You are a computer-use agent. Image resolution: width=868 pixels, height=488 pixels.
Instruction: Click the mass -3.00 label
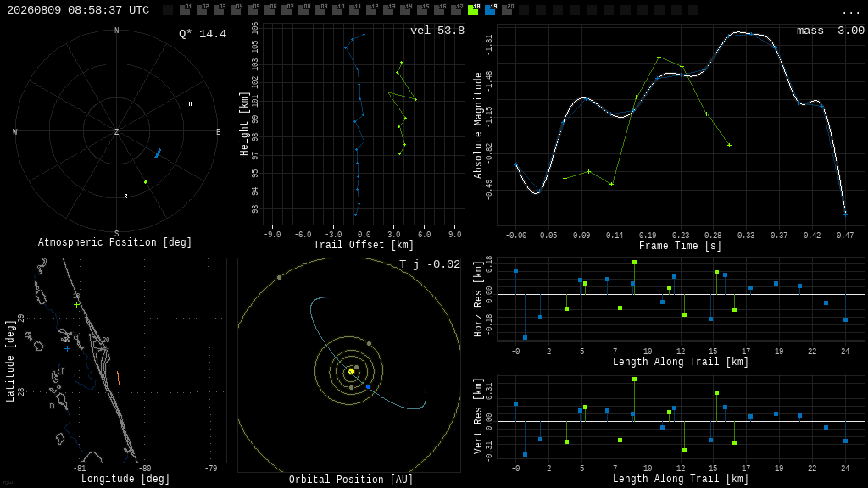point(831,30)
